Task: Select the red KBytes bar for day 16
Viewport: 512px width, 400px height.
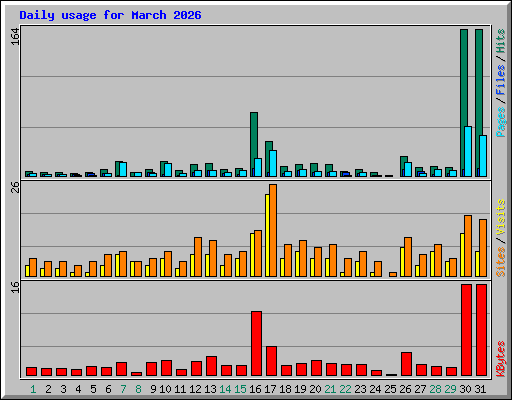Action: tap(256, 344)
